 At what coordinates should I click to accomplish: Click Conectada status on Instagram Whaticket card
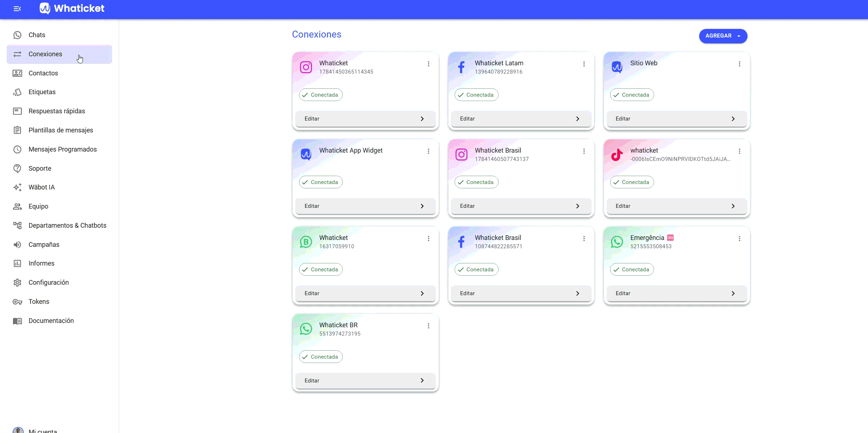(321, 95)
